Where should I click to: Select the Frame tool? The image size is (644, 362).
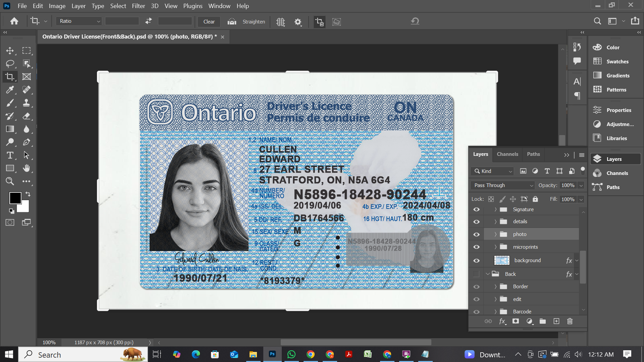tap(27, 76)
